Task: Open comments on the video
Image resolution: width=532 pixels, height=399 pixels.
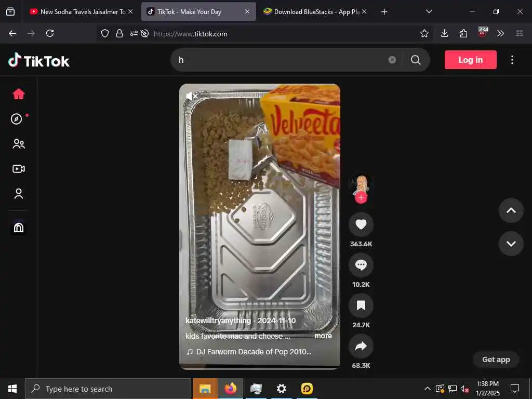Action: click(361, 264)
